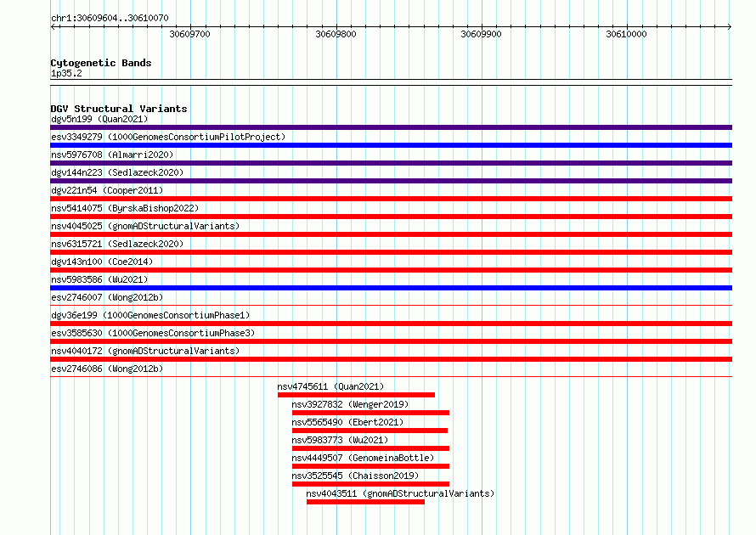
Task: Click nsv5983773 (Wu2021) variant label
Action: pyautogui.click(x=340, y=440)
